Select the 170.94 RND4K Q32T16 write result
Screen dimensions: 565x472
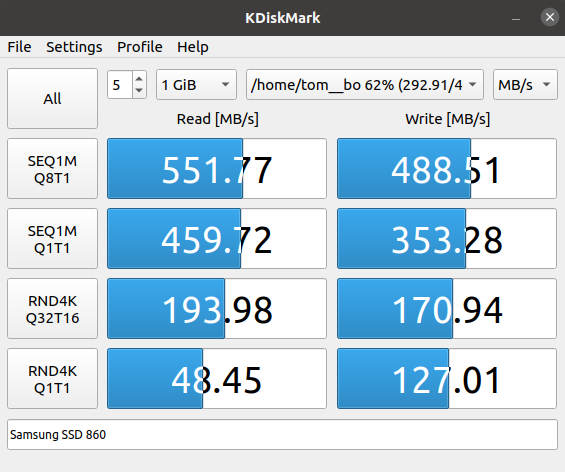pos(447,308)
